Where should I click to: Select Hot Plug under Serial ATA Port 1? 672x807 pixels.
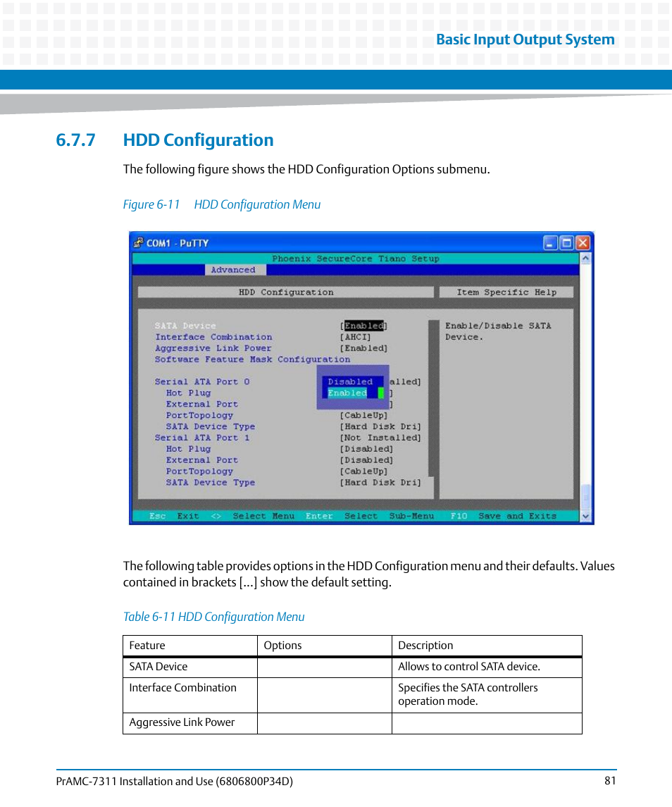pos(188,449)
